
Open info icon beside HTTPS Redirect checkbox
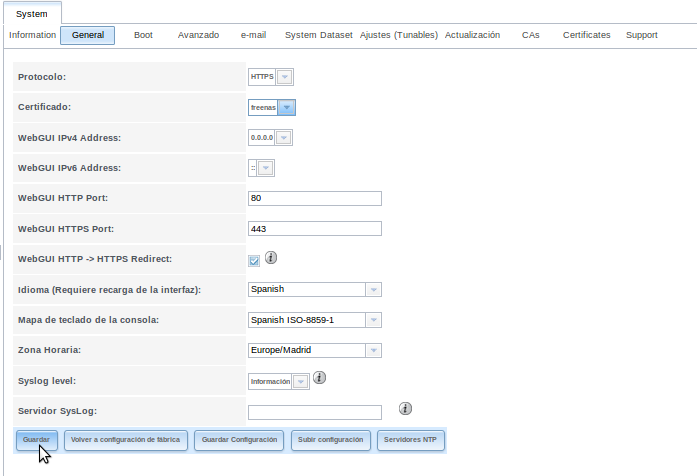pos(271,257)
